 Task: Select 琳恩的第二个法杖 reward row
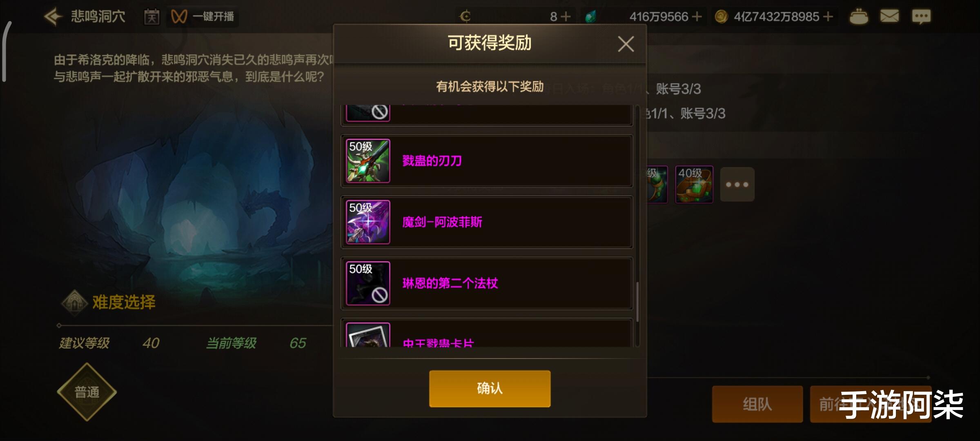487,283
